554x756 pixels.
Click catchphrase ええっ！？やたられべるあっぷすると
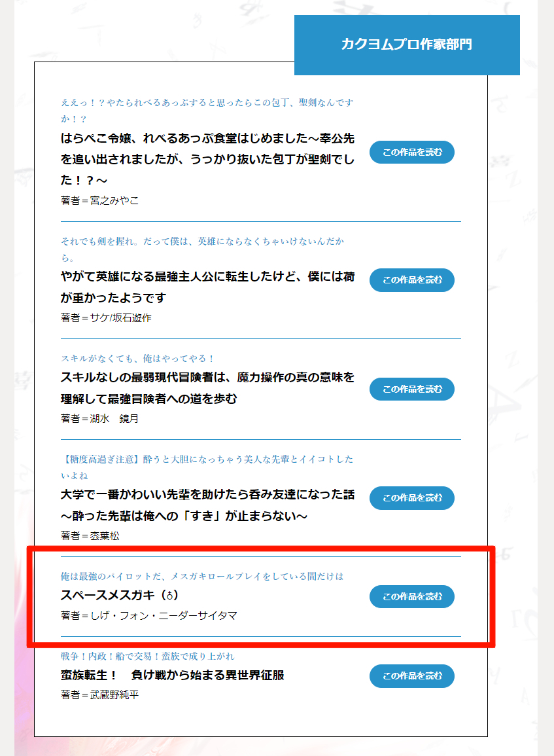(207, 111)
